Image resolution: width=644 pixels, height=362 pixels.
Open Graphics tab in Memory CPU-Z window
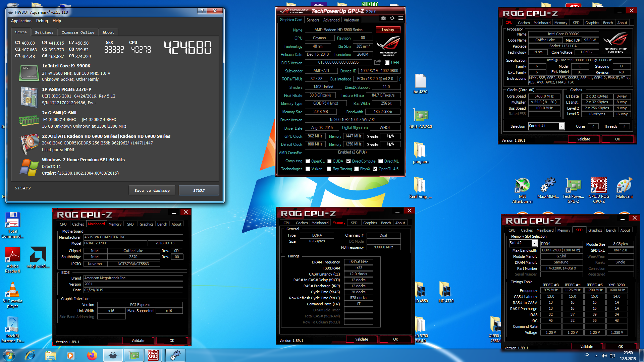[x=370, y=223]
